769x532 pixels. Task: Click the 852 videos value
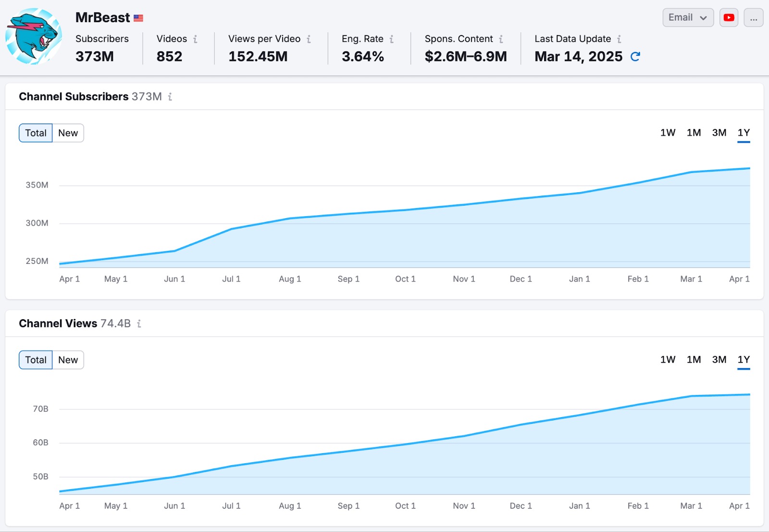click(x=169, y=57)
